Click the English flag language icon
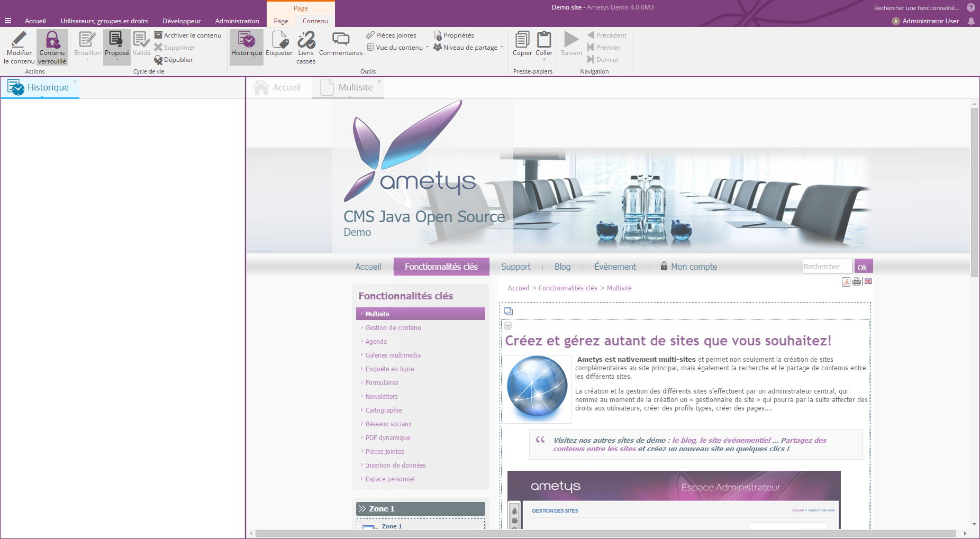Viewport: 980px width, 539px height. tap(868, 281)
